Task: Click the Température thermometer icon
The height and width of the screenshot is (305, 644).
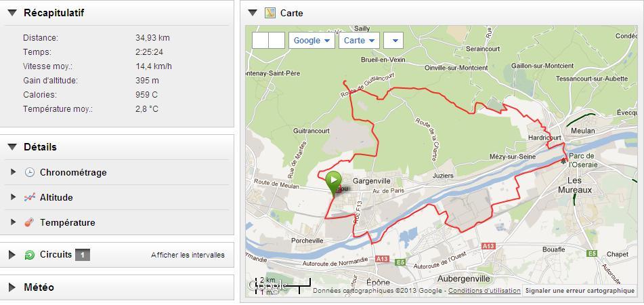Action: (x=30, y=223)
